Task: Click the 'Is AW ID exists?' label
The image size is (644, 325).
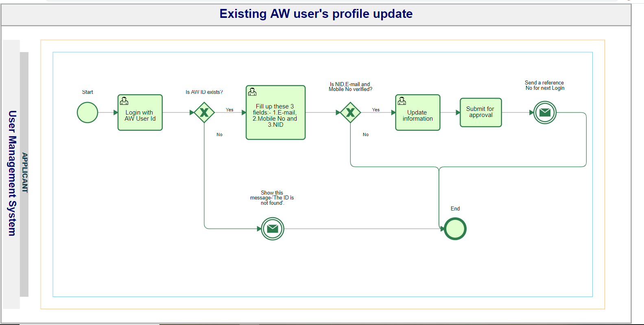Action: pos(204,92)
